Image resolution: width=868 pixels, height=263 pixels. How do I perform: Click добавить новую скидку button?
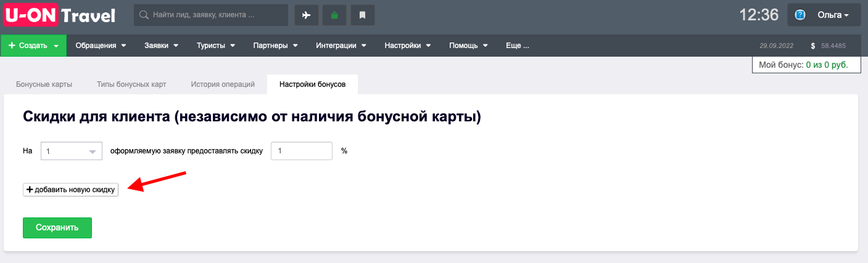pos(70,190)
